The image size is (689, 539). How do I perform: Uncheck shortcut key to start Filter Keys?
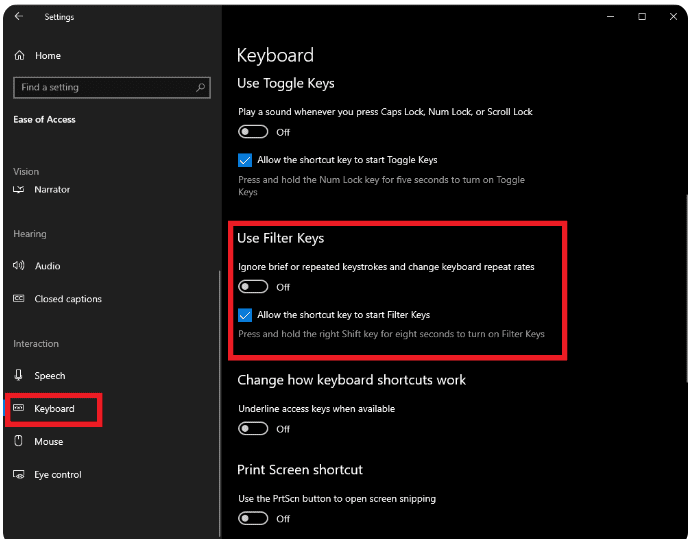click(245, 315)
